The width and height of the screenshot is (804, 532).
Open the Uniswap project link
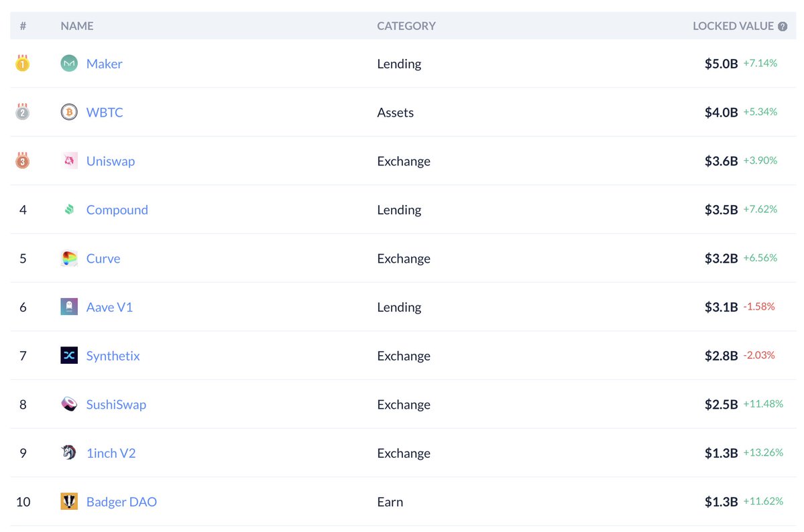110,161
